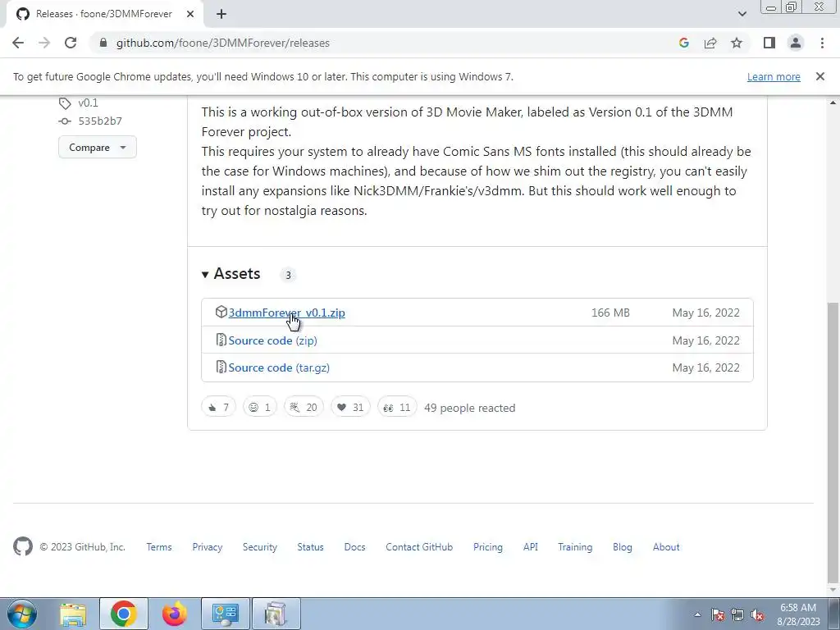Image resolution: width=840 pixels, height=630 pixels.
Task: Click the v0.1 tag text
Action: coord(89,103)
